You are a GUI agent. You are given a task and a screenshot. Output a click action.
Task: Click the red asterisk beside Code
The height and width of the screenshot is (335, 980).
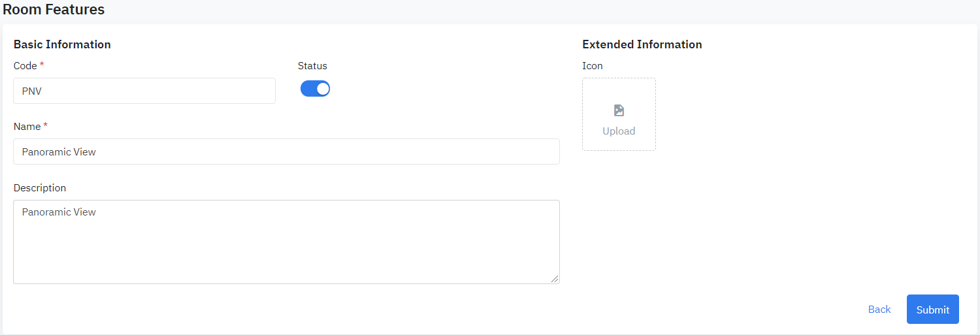(x=42, y=65)
